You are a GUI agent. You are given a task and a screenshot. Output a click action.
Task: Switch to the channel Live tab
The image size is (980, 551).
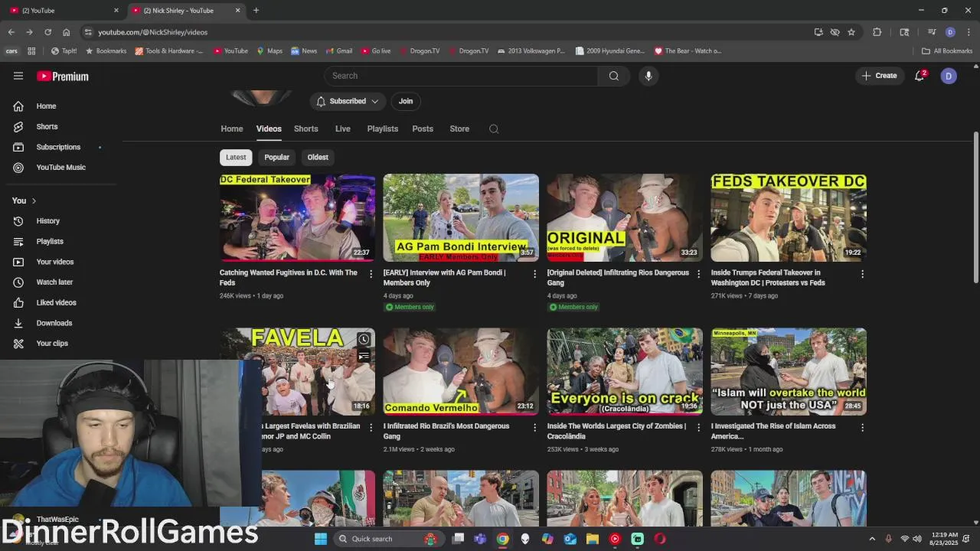click(x=342, y=129)
